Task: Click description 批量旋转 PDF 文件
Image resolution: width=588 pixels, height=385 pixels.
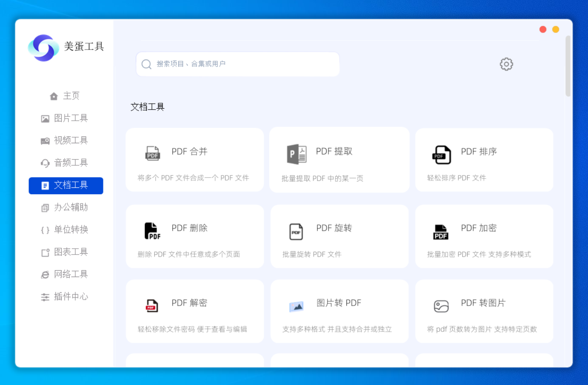Action: click(x=312, y=255)
